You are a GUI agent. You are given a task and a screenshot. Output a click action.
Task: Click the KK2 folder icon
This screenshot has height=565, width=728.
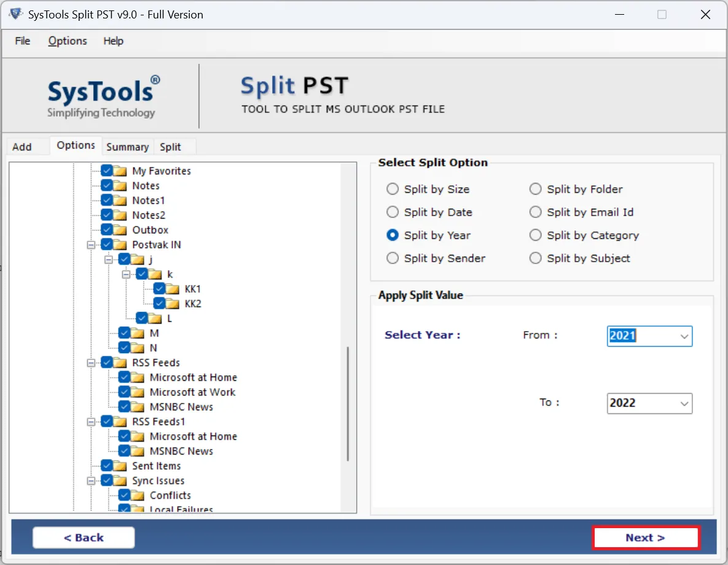point(173,303)
